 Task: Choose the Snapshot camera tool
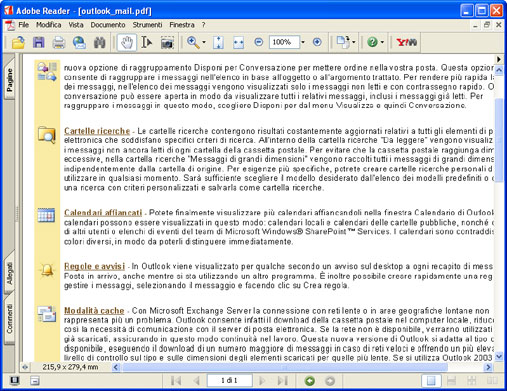click(x=167, y=43)
